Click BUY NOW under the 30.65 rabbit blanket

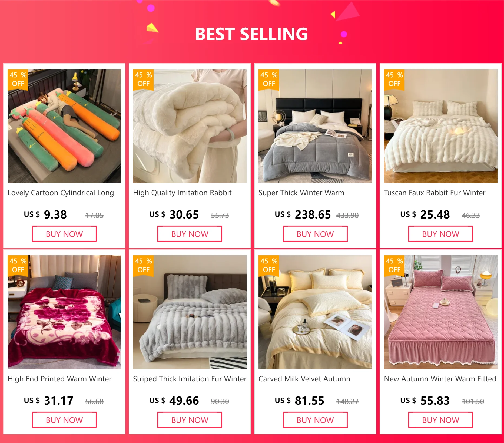pos(190,234)
